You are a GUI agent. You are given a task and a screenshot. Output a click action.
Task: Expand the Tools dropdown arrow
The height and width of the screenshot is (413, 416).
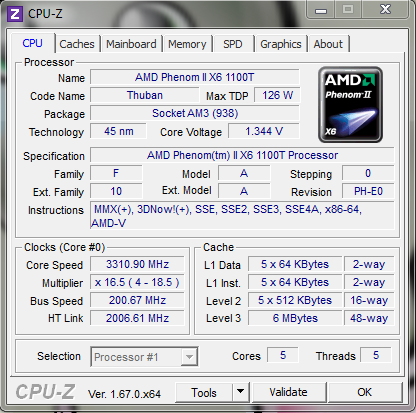[x=241, y=392]
